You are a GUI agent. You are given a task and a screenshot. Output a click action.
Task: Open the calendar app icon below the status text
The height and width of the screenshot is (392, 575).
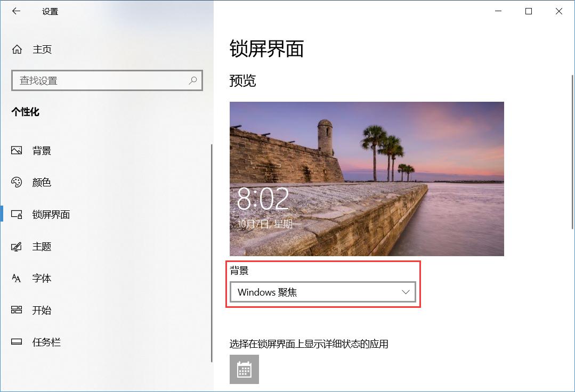point(244,369)
